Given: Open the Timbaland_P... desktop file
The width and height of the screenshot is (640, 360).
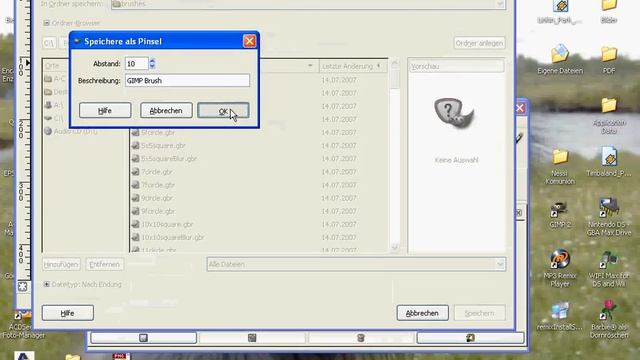Looking at the screenshot, I should (609, 162).
